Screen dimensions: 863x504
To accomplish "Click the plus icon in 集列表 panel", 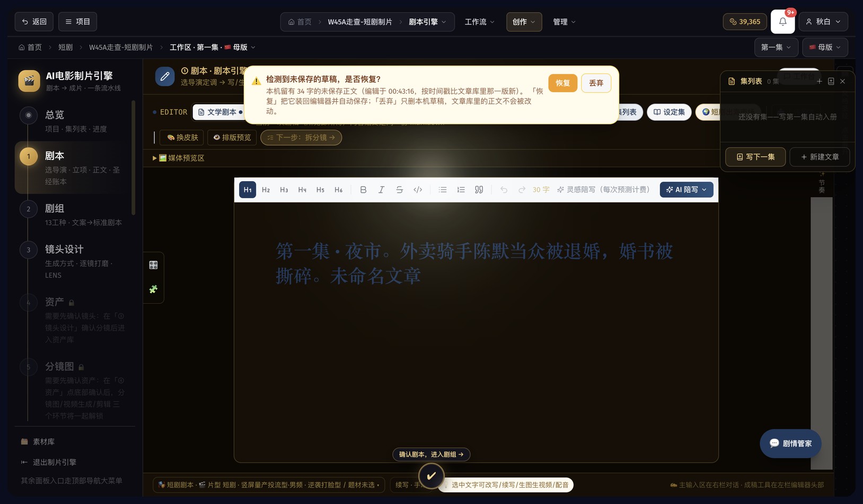I will click(820, 81).
